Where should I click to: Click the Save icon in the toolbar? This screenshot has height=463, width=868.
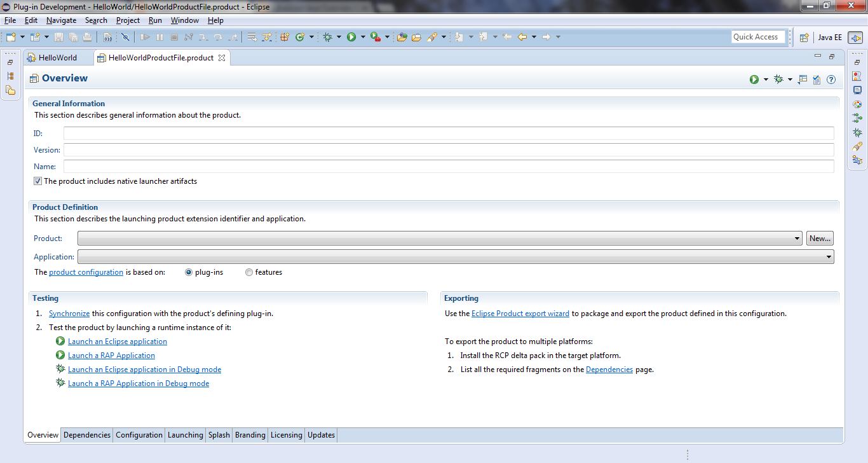(57, 36)
